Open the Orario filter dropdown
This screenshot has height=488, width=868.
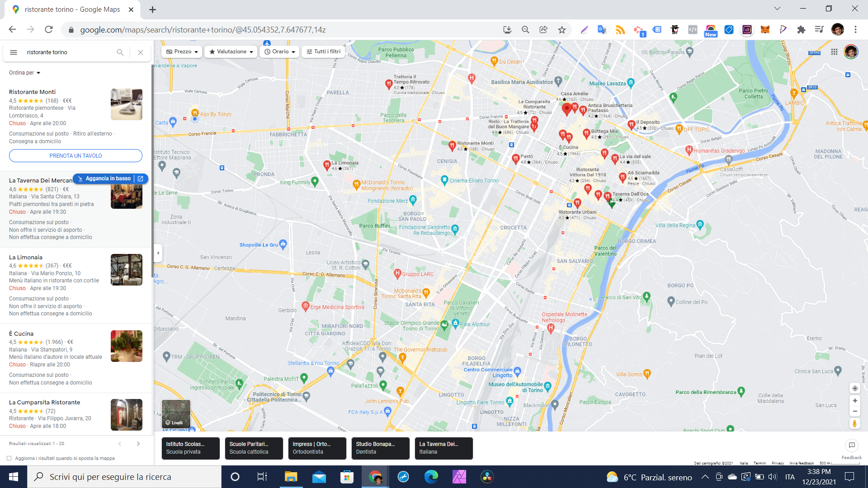pyautogui.click(x=279, y=52)
